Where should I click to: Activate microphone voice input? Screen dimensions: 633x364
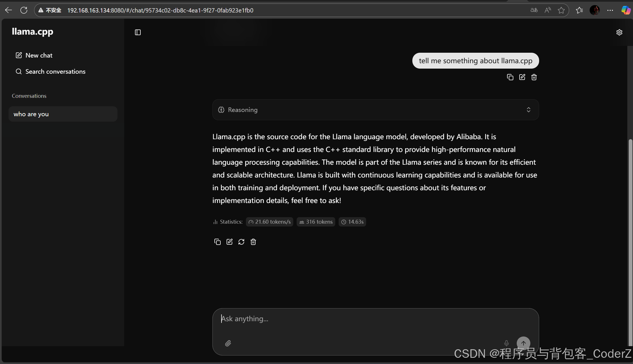pyautogui.click(x=507, y=343)
